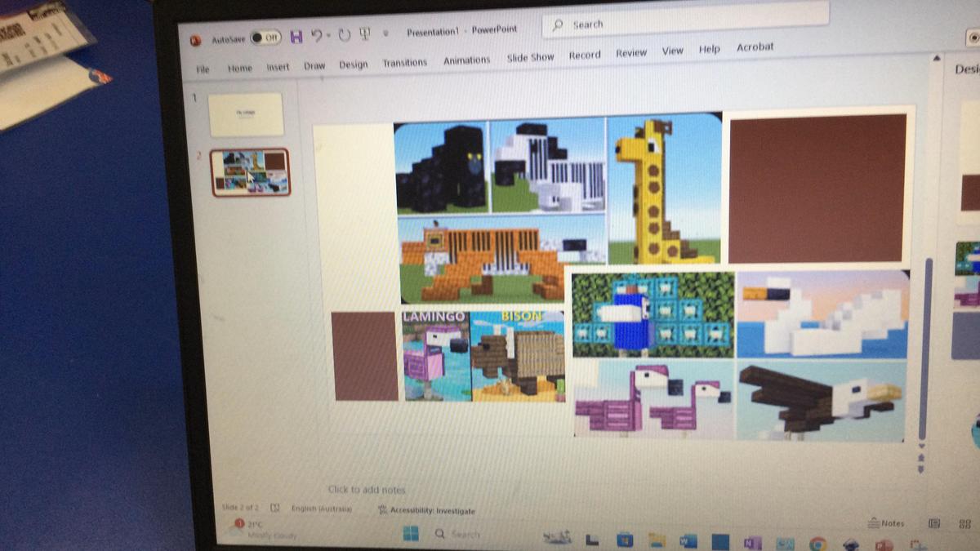Switch to Normal view icon in status bar
Viewport: 980px width, 551px height.
coord(935,523)
